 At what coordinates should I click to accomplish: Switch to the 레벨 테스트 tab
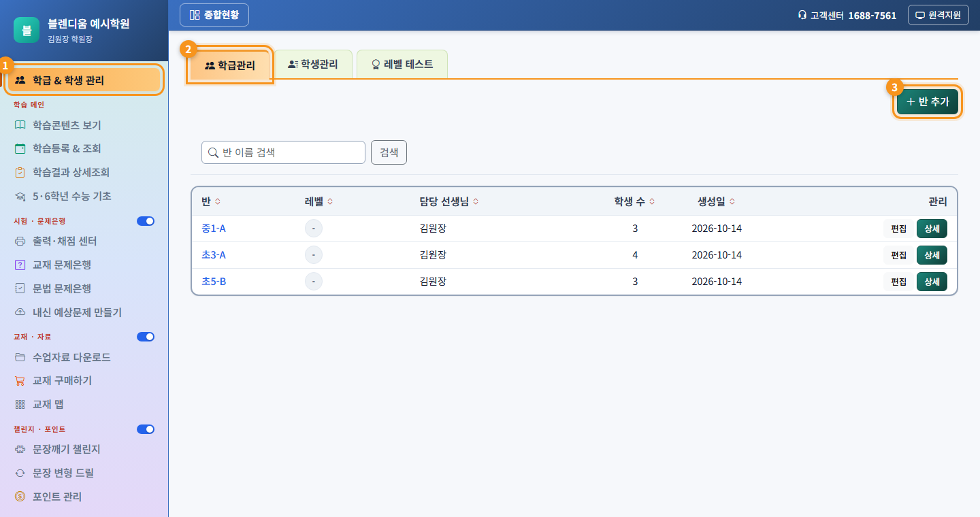pos(402,65)
